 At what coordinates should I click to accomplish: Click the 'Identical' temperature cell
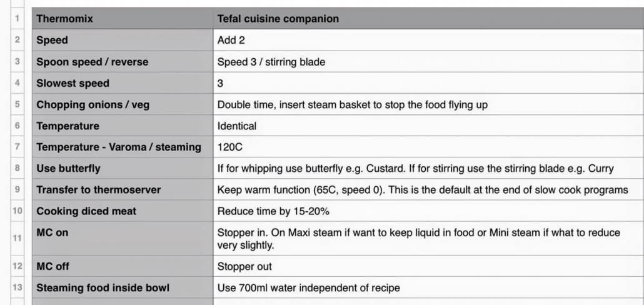click(425, 126)
